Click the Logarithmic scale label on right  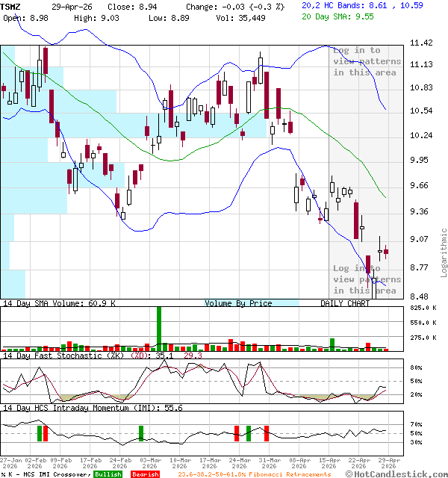click(444, 252)
